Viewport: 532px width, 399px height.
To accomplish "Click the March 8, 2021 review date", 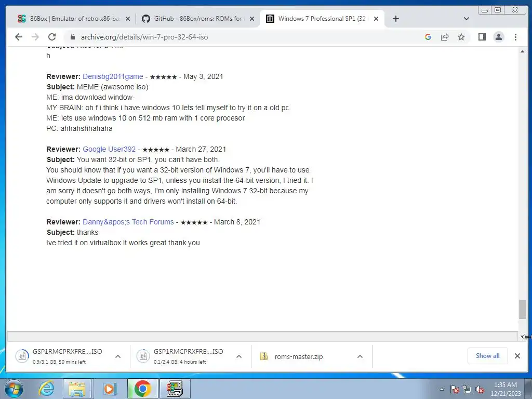I will [237, 222].
